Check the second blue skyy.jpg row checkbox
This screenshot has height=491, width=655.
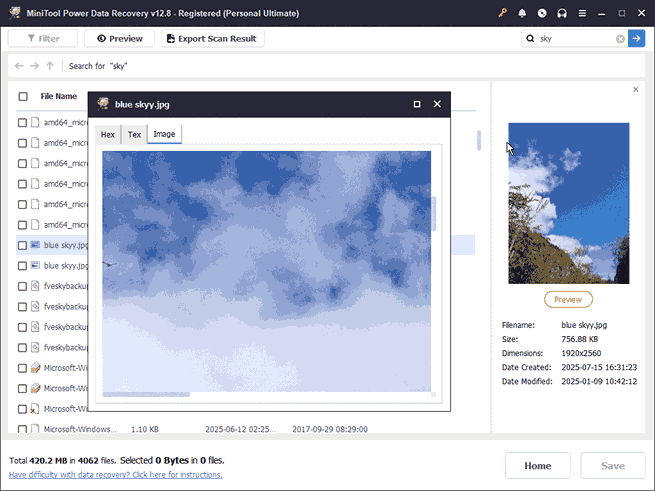pyautogui.click(x=23, y=266)
